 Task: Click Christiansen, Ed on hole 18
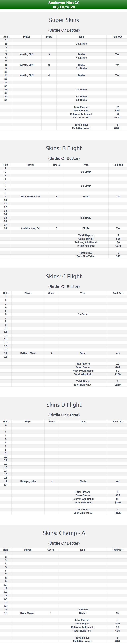click(30, 228)
